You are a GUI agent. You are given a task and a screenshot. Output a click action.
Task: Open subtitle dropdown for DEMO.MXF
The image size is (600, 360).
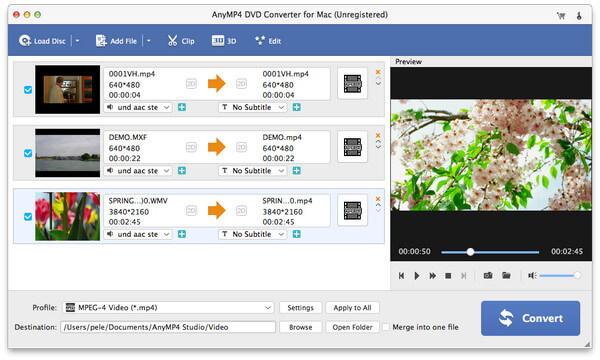(x=253, y=171)
